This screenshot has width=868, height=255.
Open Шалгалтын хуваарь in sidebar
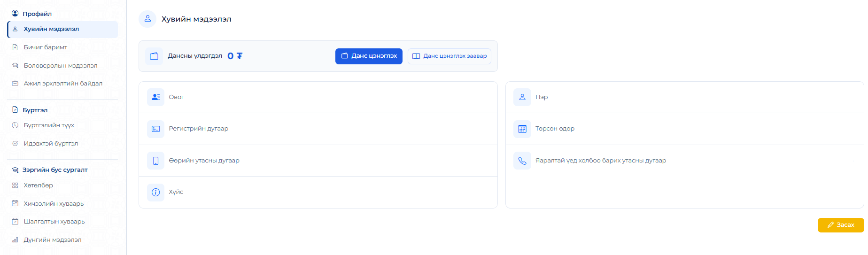(x=62, y=222)
